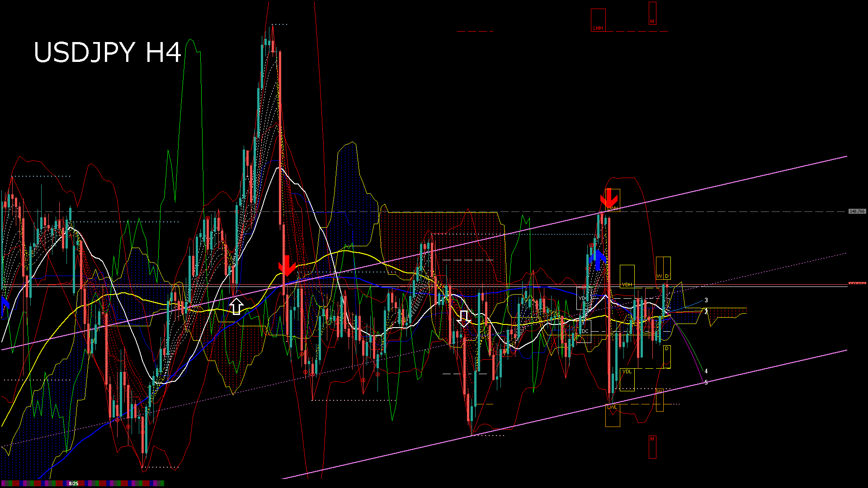Click the red current-price tag on the right axis

point(857,284)
